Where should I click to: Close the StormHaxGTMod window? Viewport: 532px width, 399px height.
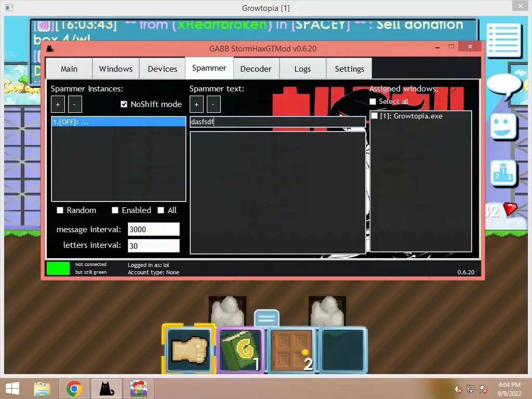[x=470, y=46]
